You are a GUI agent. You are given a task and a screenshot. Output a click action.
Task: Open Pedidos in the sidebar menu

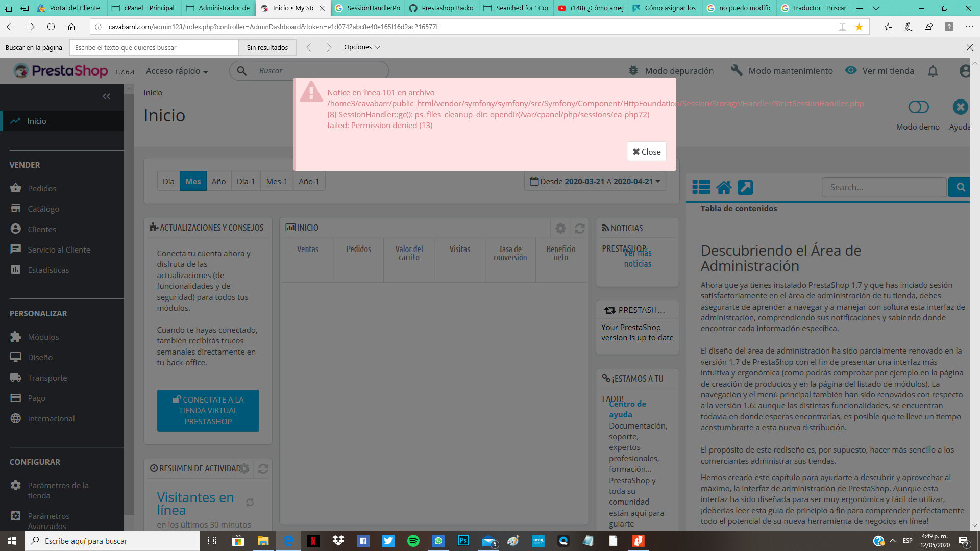coord(42,188)
